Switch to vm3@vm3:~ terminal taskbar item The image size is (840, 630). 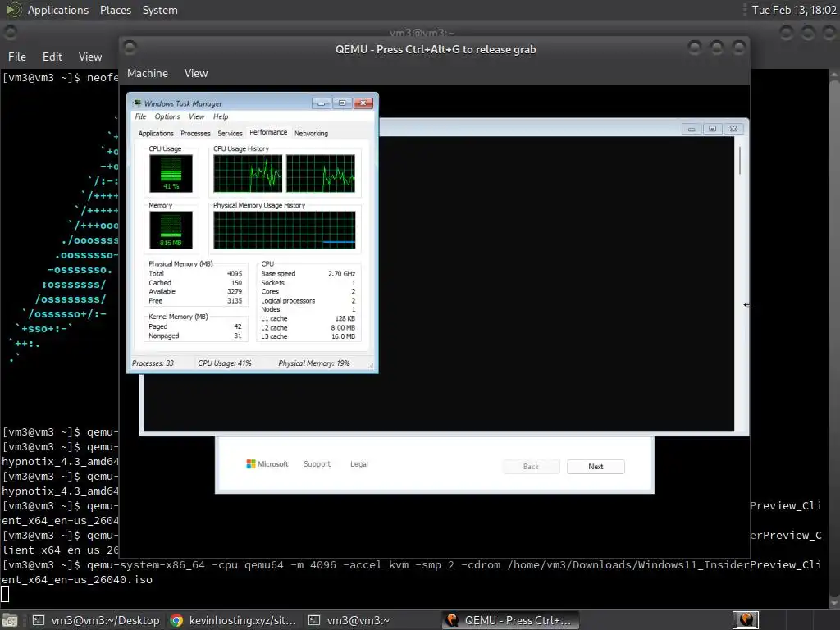pyautogui.click(x=348, y=620)
